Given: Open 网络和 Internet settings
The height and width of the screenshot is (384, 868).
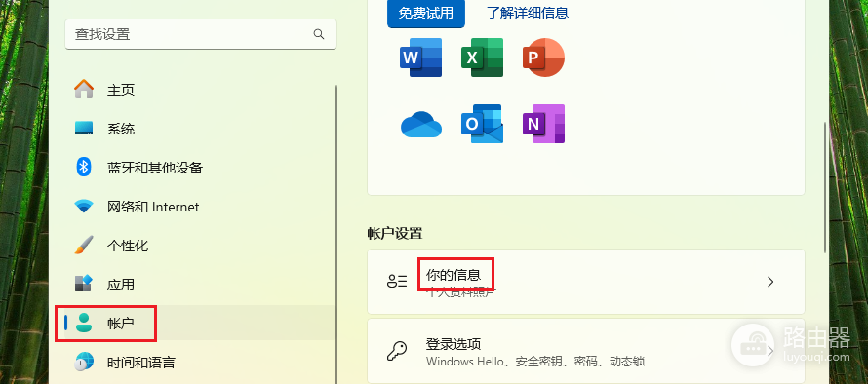Looking at the screenshot, I should click(200, 207).
